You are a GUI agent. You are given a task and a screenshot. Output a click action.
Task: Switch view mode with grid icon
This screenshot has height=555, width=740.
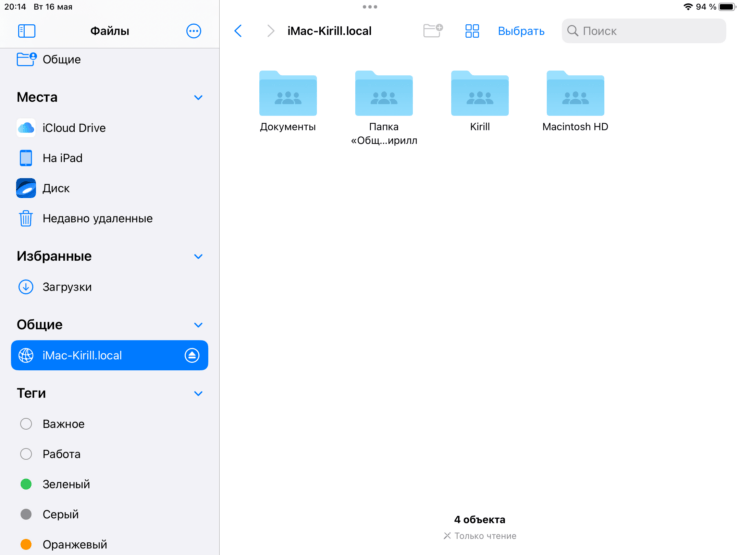(x=472, y=31)
